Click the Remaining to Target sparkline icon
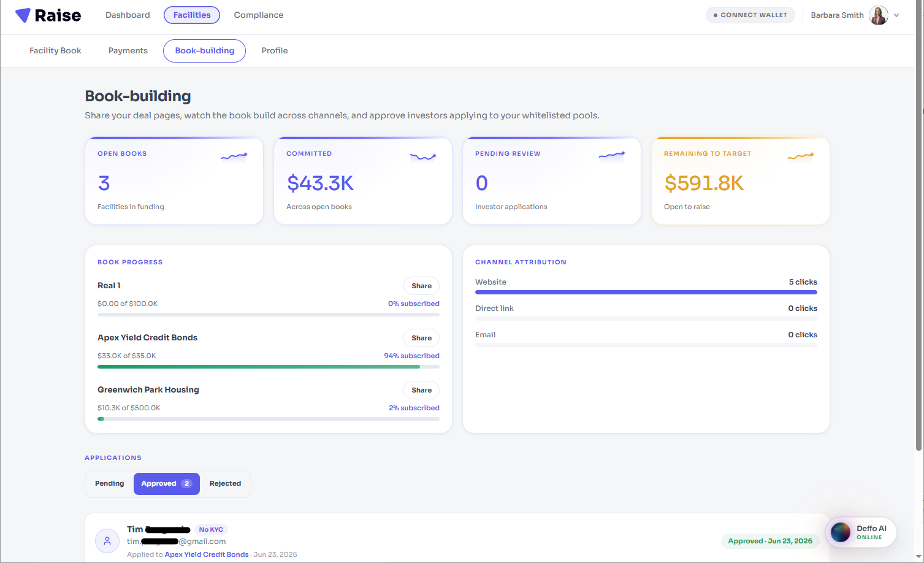 tap(801, 156)
